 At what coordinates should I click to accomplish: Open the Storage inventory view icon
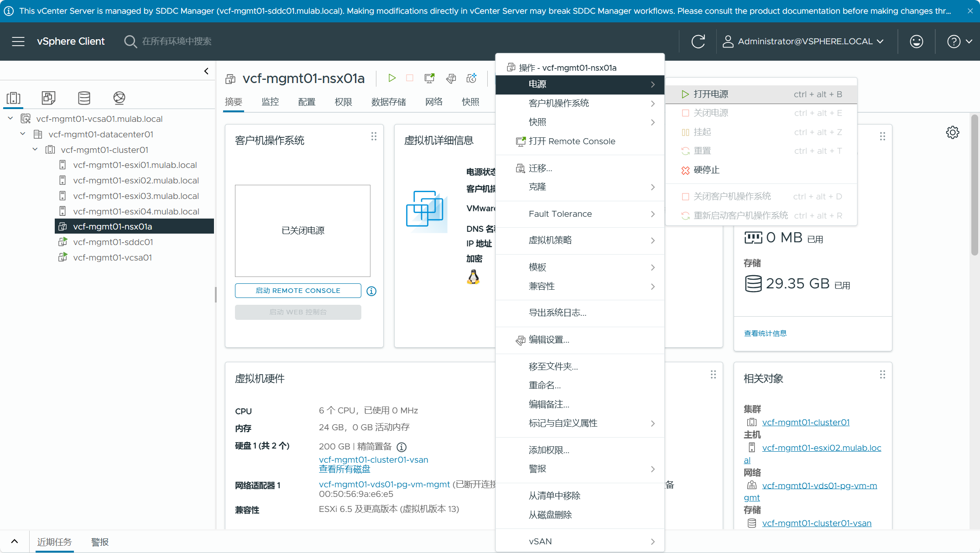coord(84,98)
